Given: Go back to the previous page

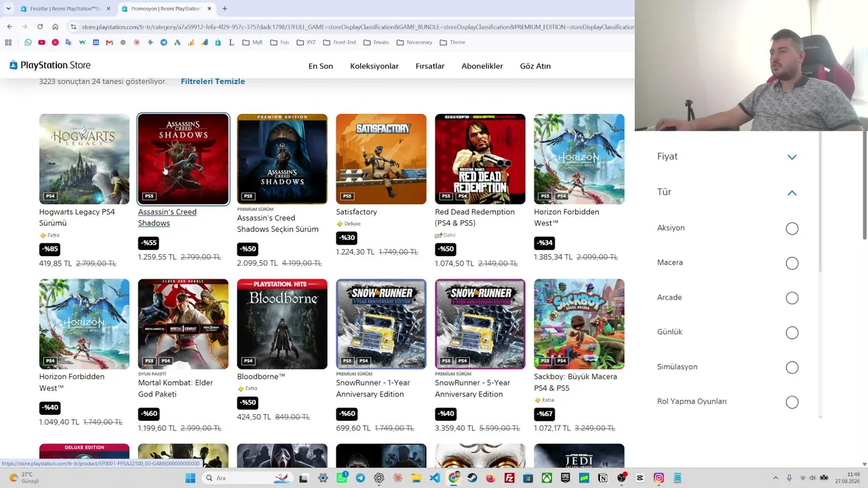Looking at the screenshot, I should [9, 27].
